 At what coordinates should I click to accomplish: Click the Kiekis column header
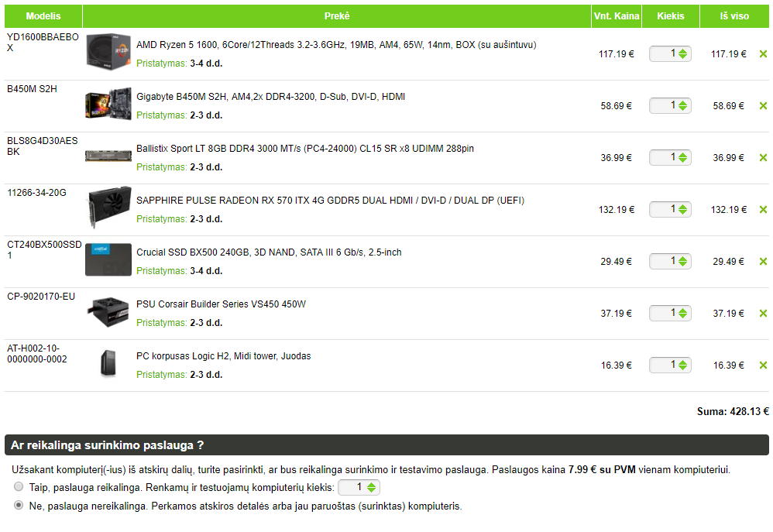[671, 16]
